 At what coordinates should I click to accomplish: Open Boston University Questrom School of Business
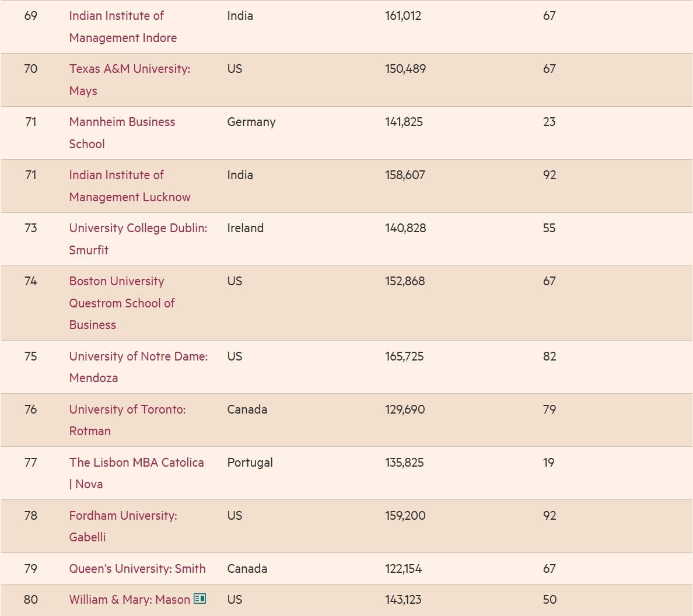(121, 303)
